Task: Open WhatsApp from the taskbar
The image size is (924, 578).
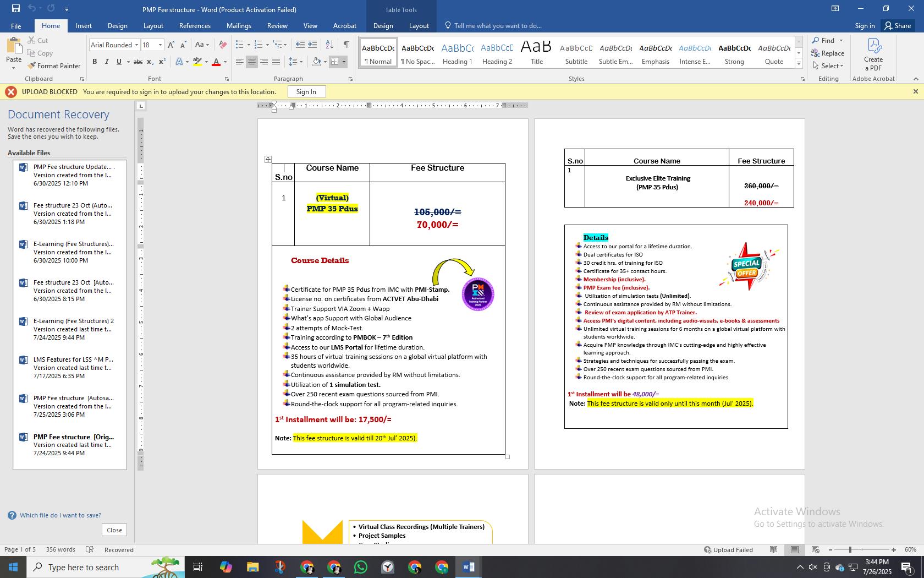Action: (x=361, y=567)
